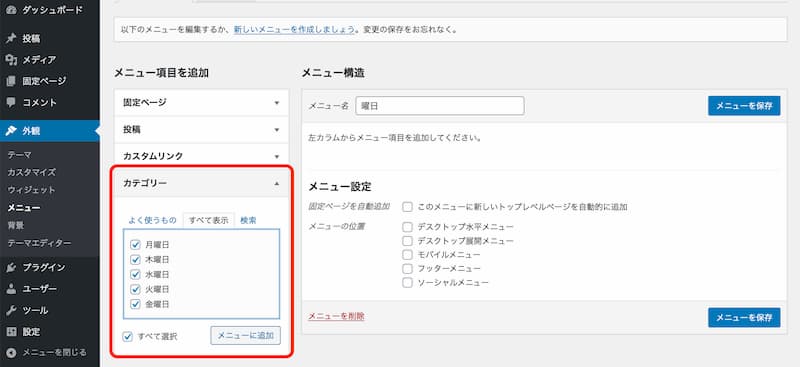Click the pushpin icon beside 投稿
Screen dimensions: 800x367
[11, 38]
